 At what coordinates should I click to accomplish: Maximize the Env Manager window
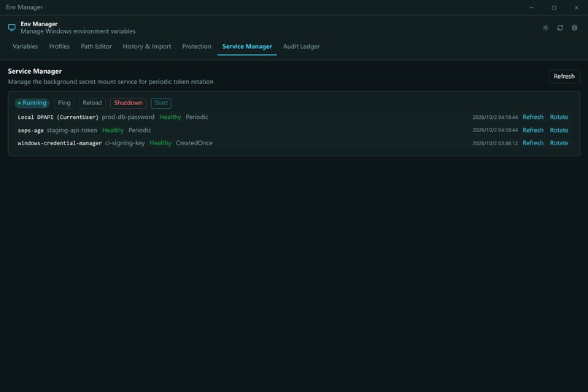coord(554,7)
